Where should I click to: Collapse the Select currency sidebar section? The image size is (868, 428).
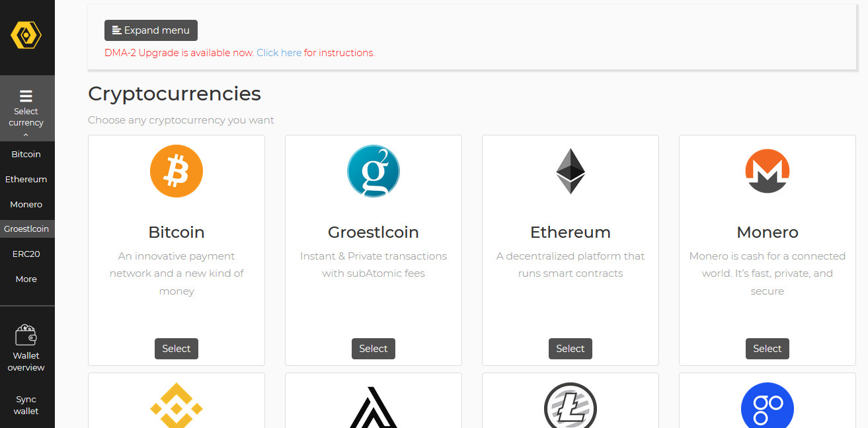[26, 108]
